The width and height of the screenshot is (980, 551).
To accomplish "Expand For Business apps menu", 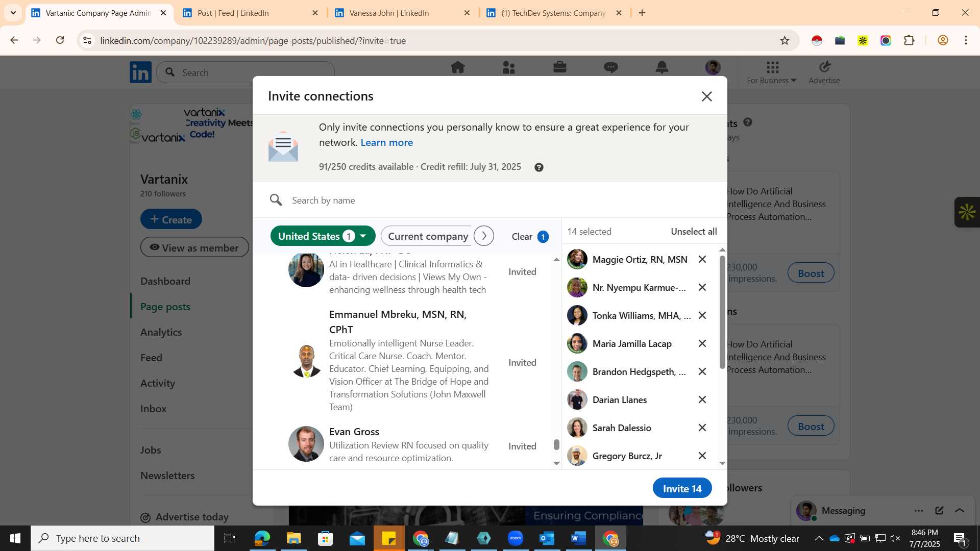I will [772, 72].
